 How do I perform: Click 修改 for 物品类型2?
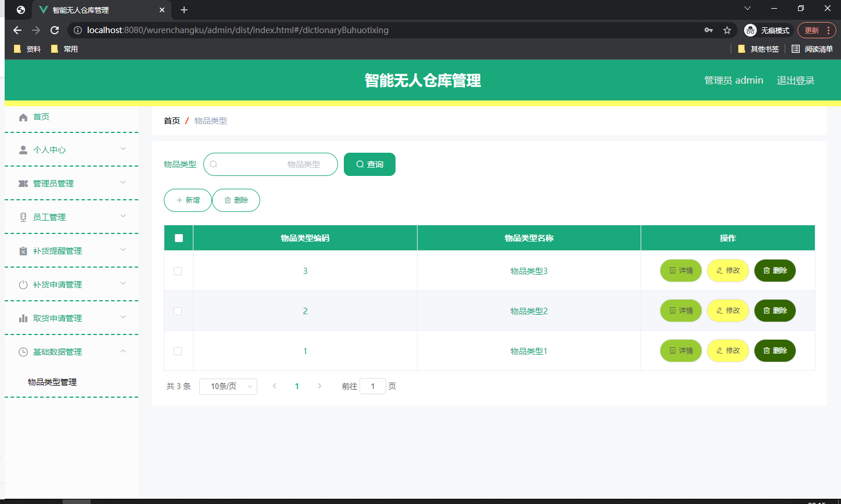pyautogui.click(x=728, y=311)
